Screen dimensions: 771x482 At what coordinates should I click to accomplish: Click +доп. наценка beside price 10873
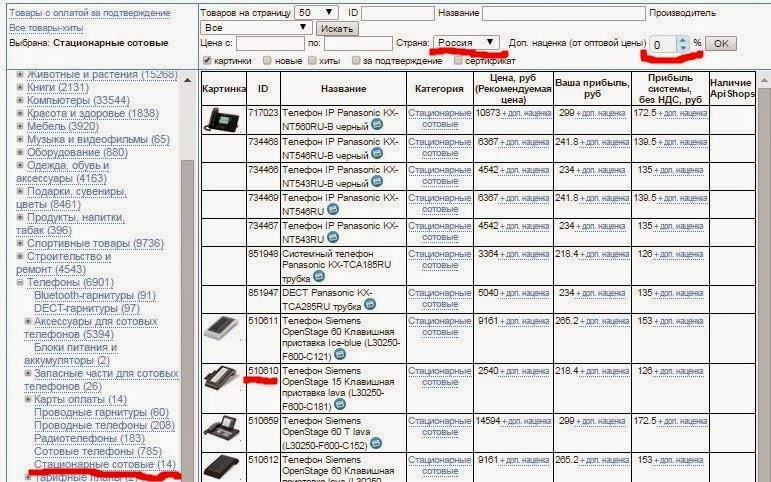point(527,113)
